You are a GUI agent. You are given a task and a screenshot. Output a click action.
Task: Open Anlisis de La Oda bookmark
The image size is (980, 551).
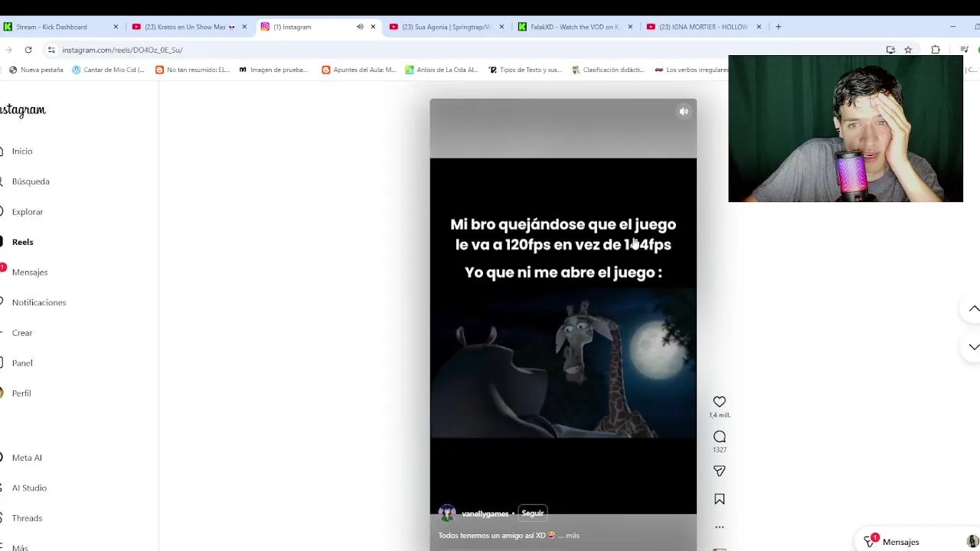(441, 70)
